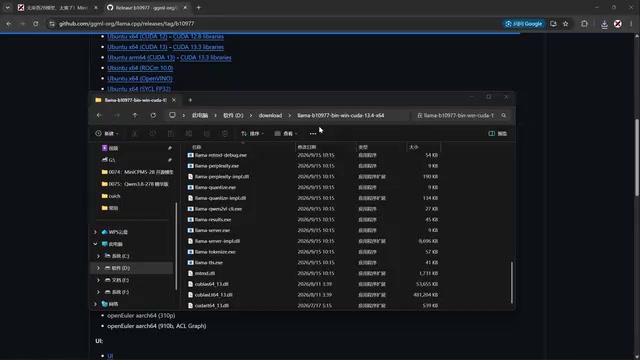Unpin the G:\ item in Explorer sidebar
This screenshot has width=640, height=360.
pos(170,160)
